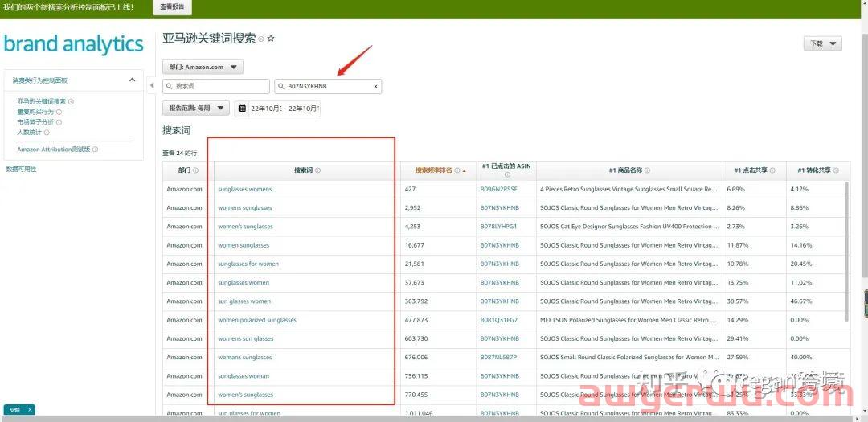Open ASIN link B081Q31FG7
This screenshot has height=422, width=868.
point(499,320)
